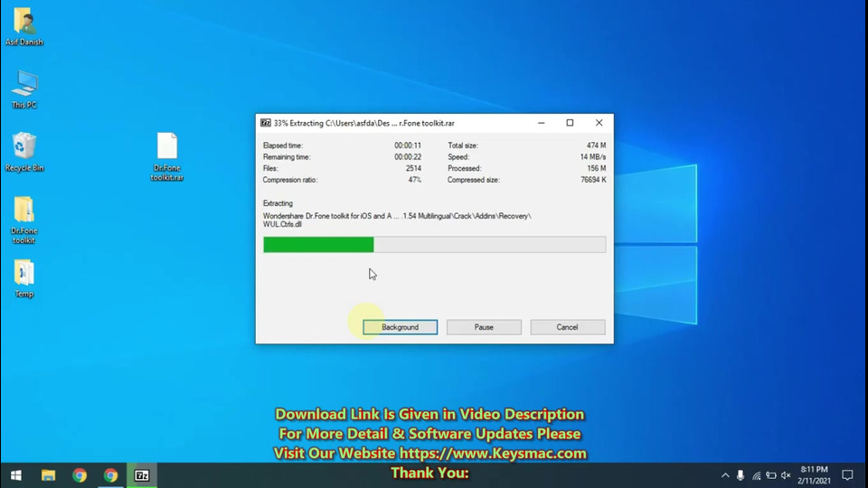Minimize the 7-Zip extracting dialog
Screen dimensions: 868x488
[x=542, y=123]
